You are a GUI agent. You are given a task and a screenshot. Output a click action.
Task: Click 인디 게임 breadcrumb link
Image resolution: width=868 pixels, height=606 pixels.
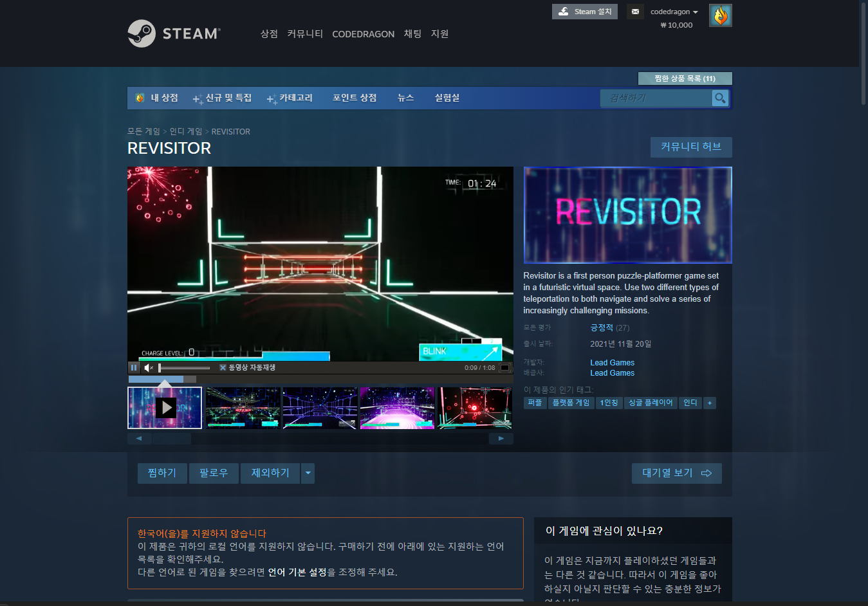click(x=186, y=131)
